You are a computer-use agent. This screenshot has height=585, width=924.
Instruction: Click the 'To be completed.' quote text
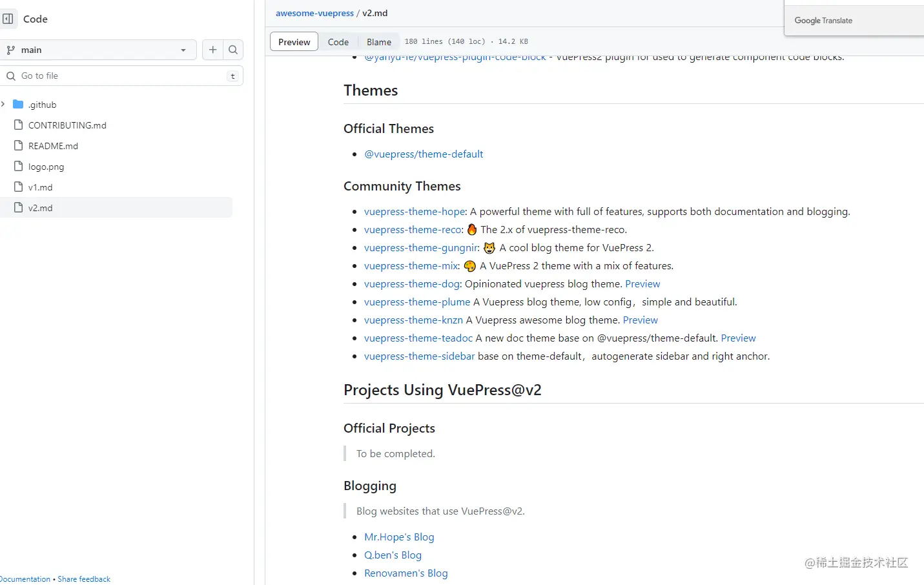396,454
